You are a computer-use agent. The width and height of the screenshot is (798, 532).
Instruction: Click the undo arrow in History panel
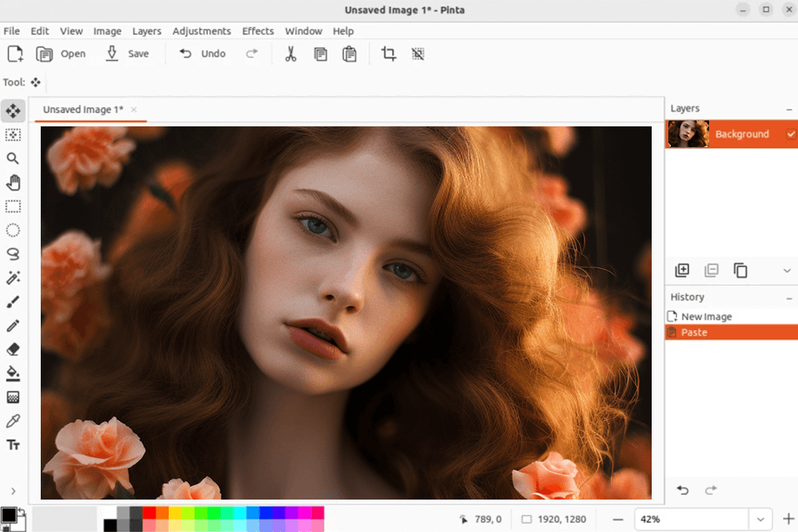683,490
